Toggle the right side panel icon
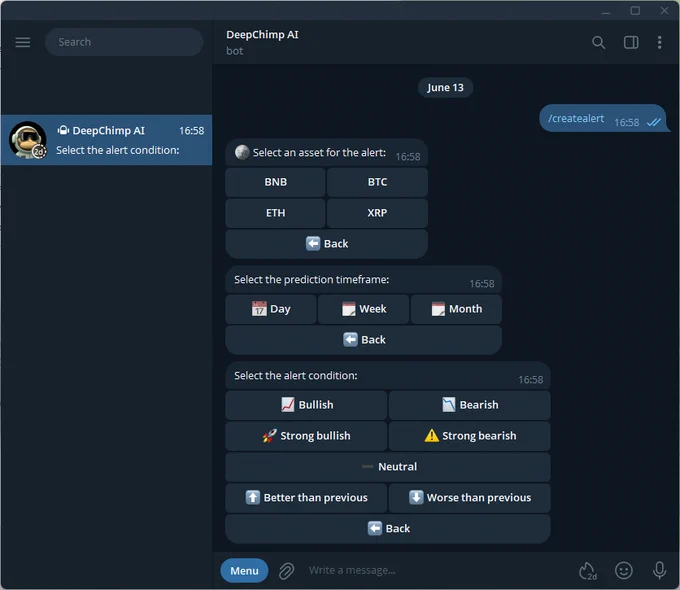This screenshot has width=680, height=590. pyautogui.click(x=631, y=43)
